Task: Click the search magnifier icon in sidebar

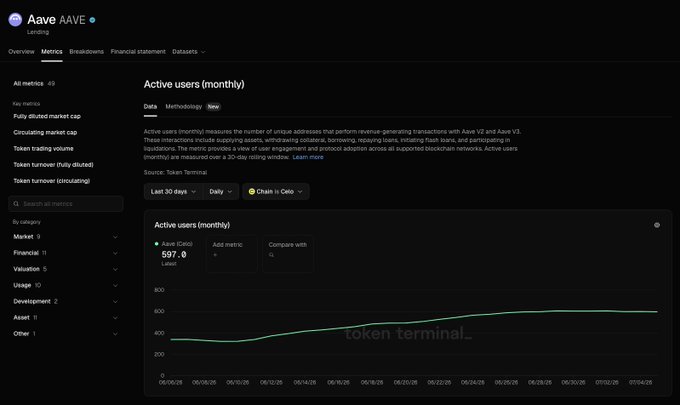Action: (x=16, y=204)
